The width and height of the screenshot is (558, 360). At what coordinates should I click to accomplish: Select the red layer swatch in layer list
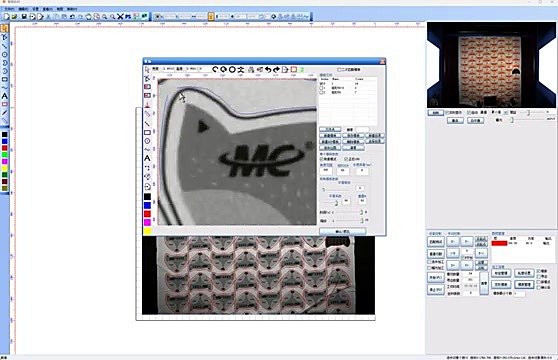point(499,243)
